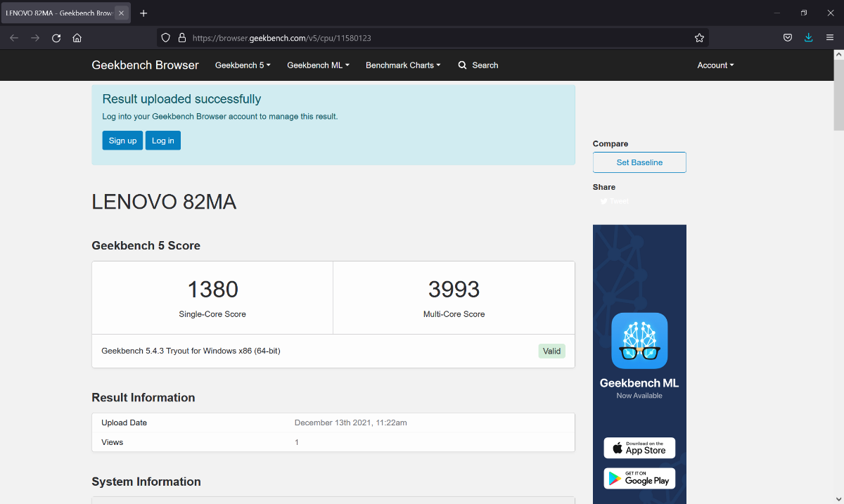Viewport: 844px width, 504px height.
Task: Bookmark this page with the star icon
Action: click(699, 38)
